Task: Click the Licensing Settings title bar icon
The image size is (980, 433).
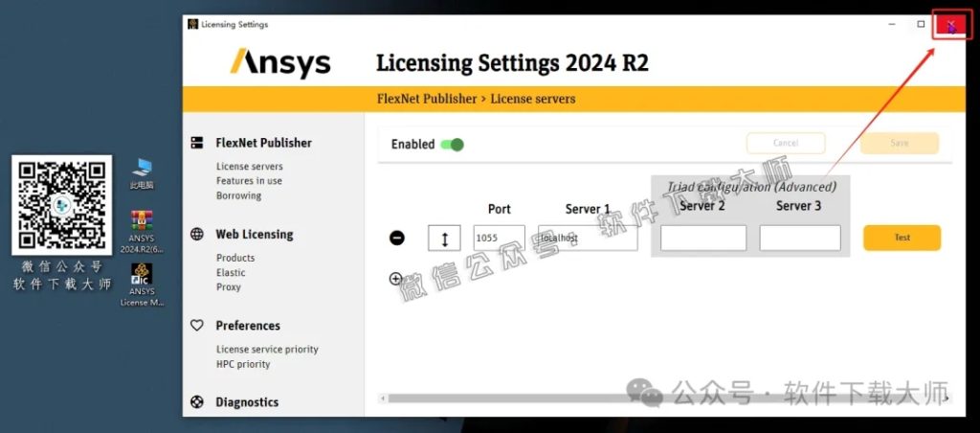Action: pos(192,24)
